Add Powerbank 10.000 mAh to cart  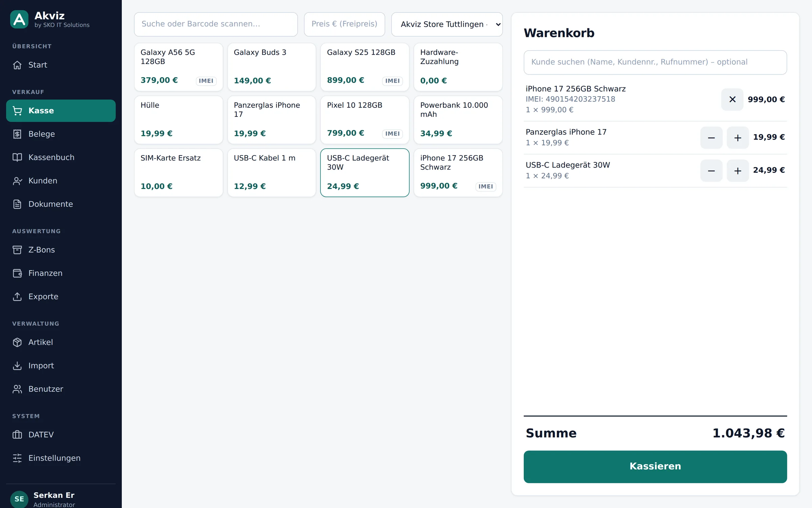458,120
